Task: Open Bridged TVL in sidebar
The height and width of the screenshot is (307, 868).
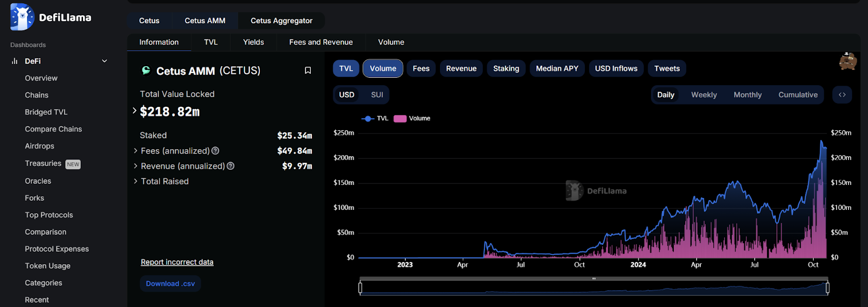Action: click(46, 112)
